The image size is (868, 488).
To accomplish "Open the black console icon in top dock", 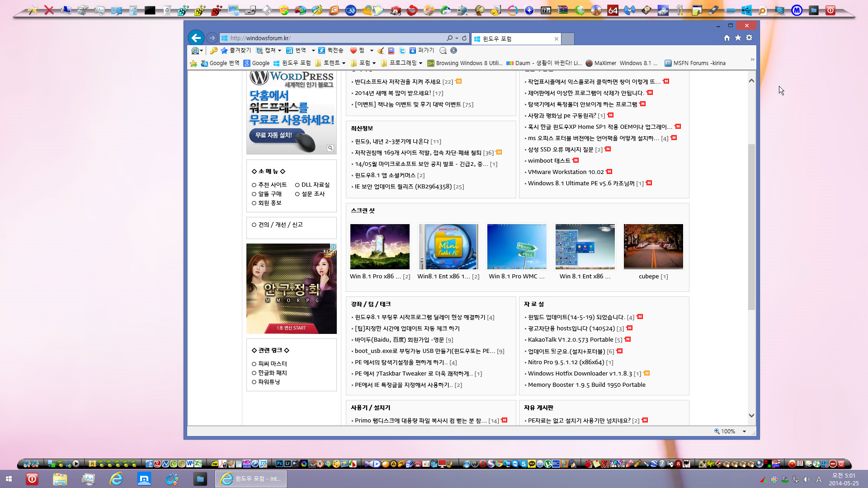I will click(x=150, y=10).
